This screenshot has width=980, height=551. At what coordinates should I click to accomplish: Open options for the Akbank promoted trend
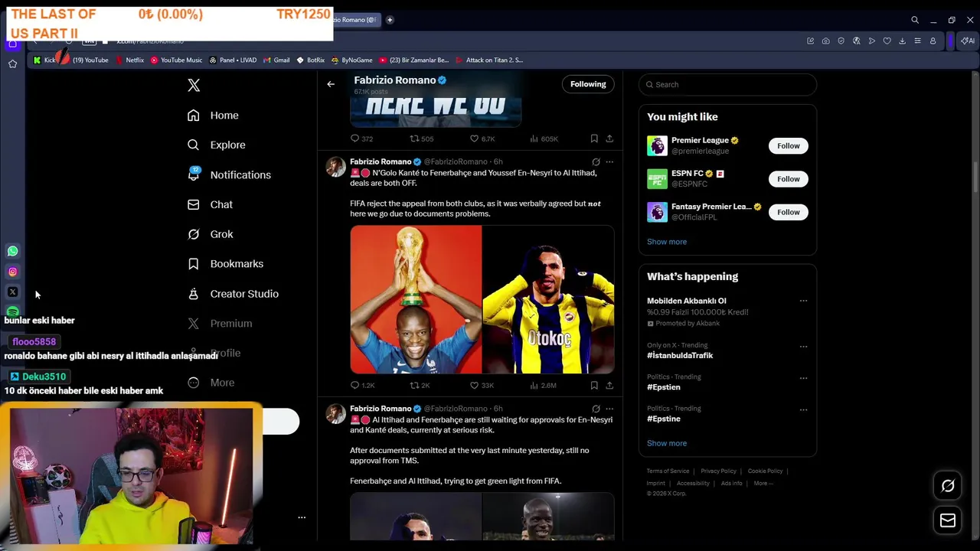tap(803, 301)
